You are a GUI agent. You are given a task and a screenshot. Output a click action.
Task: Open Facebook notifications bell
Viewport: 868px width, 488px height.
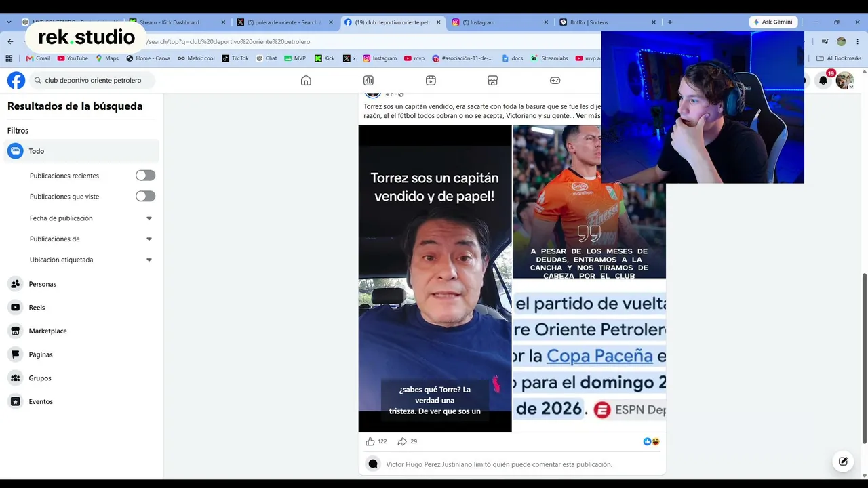pyautogui.click(x=823, y=80)
